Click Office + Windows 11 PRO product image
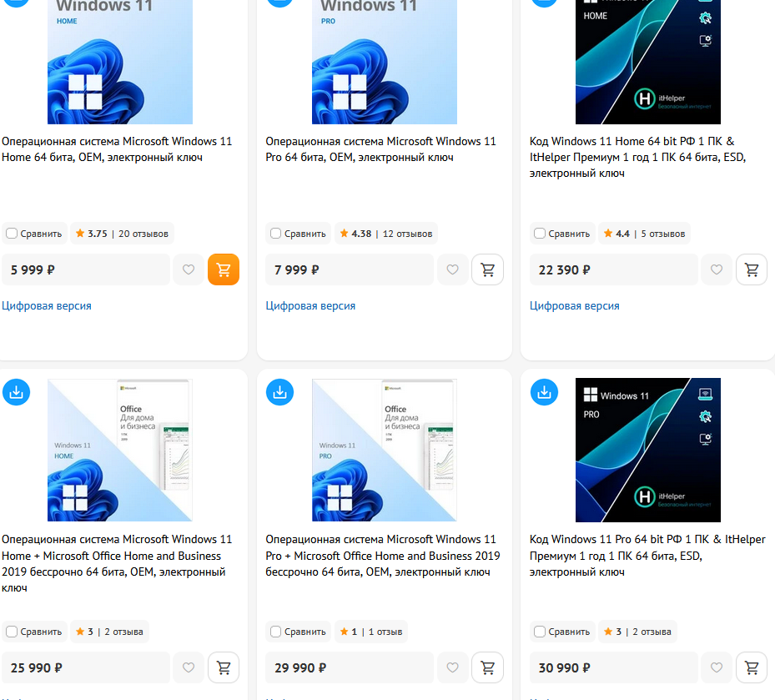This screenshot has height=700, width=775. click(x=385, y=450)
